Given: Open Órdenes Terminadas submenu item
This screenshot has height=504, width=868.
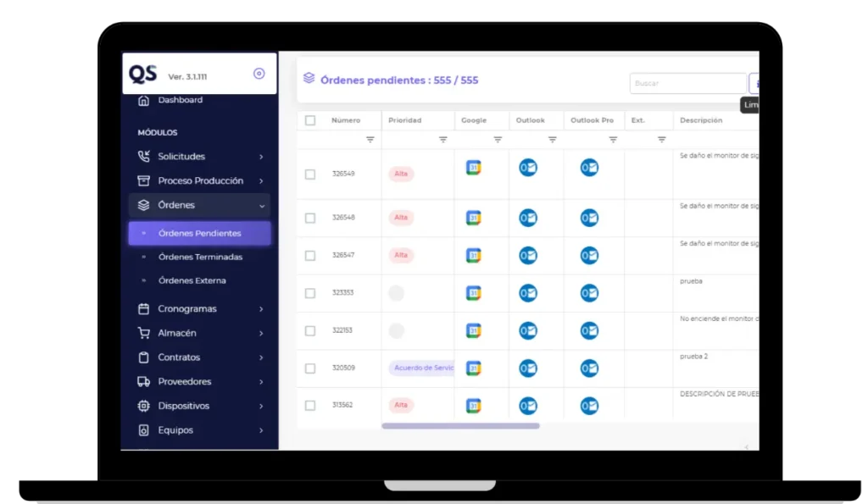Looking at the screenshot, I should (x=200, y=258).
